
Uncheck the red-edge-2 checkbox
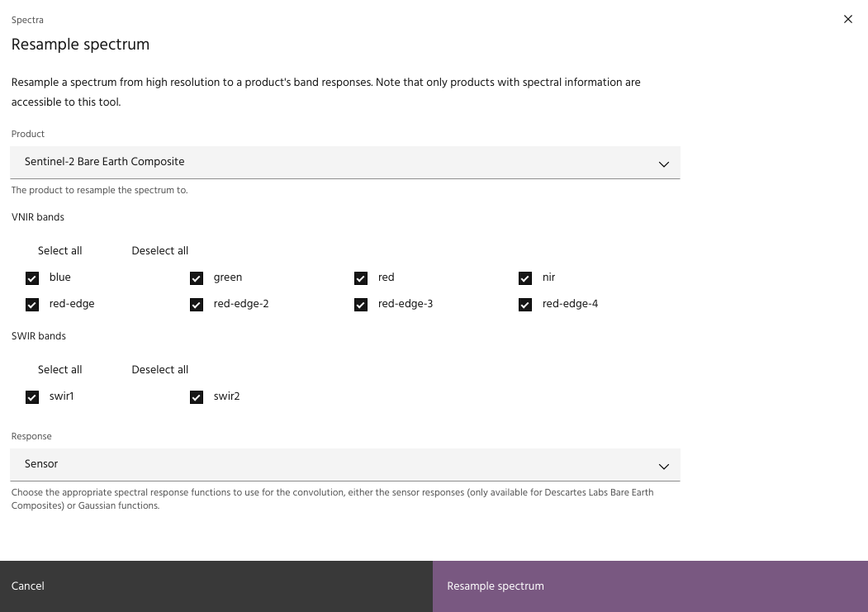[x=197, y=305]
